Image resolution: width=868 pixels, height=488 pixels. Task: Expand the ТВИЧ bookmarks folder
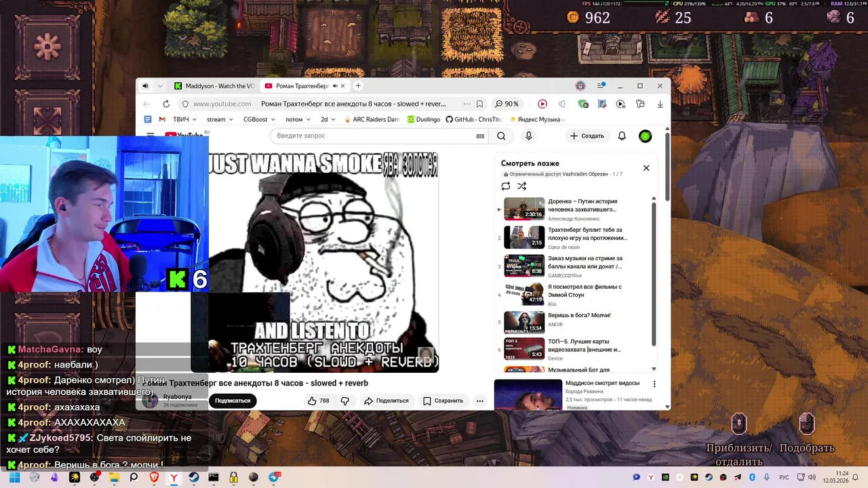[x=184, y=119]
